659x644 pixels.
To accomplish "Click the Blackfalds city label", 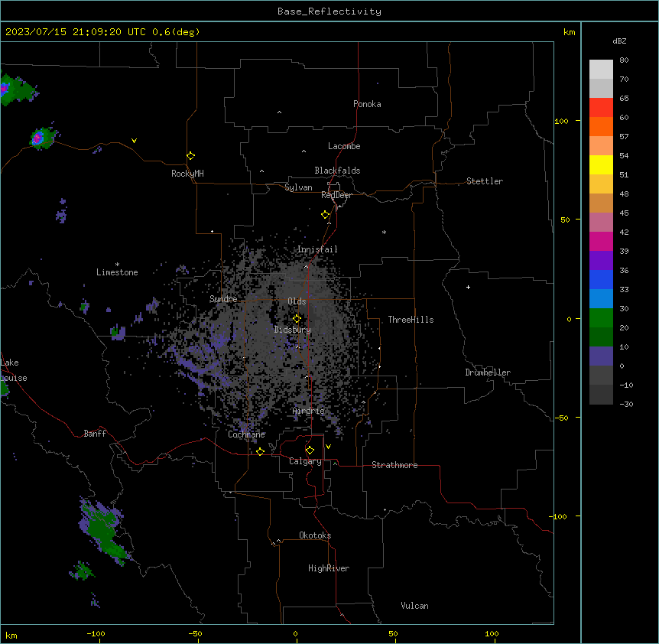I will (337, 171).
